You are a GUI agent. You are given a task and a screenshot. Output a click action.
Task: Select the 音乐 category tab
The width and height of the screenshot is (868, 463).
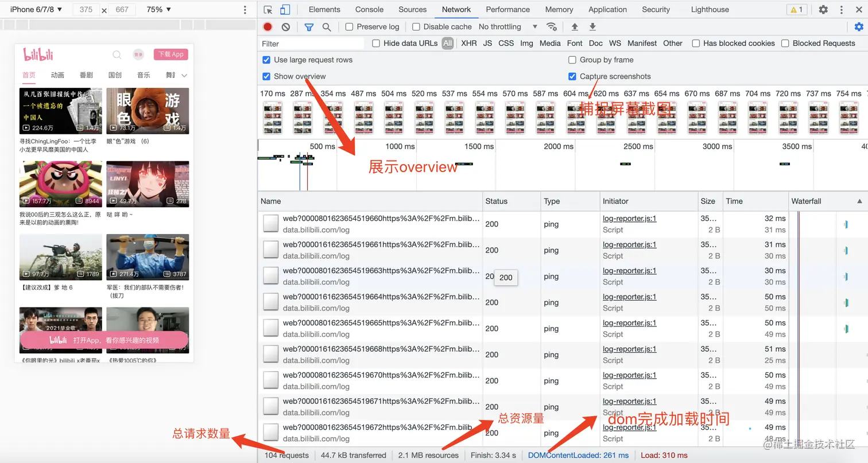(144, 75)
